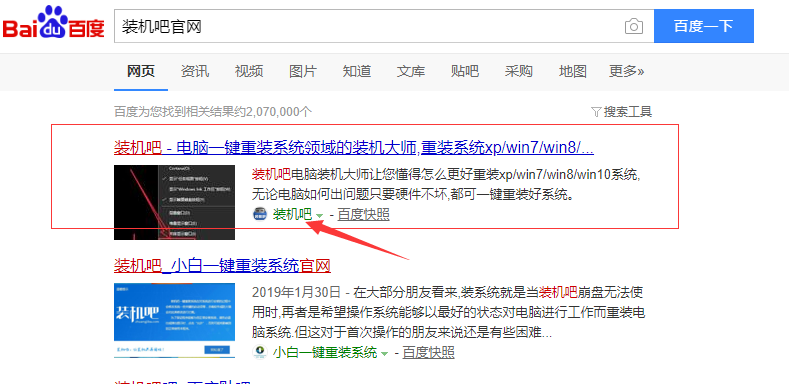Click the 小白一键重装系统 site favicon
This screenshot has height=384, width=789.
click(260, 352)
